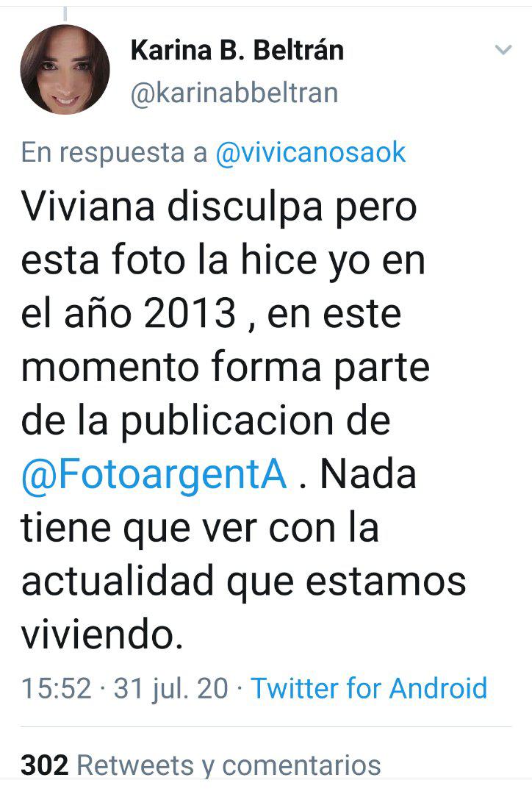Tap the 'En respuesta a' label
This screenshot has width=532, height=794.
pyautogui.click(x=115, y=153)
